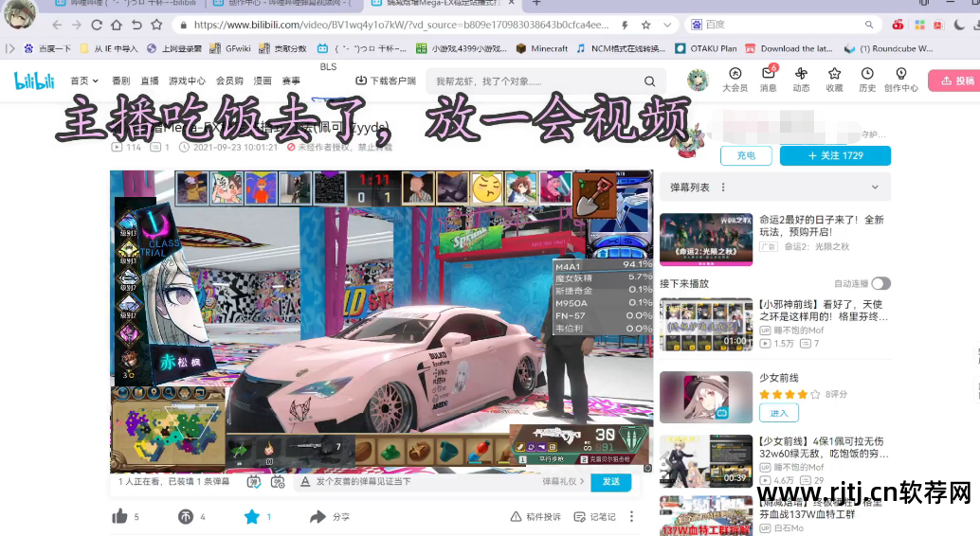Click the 发送 danmaku send button
The image size is (980, 536).
click(610, 482)
